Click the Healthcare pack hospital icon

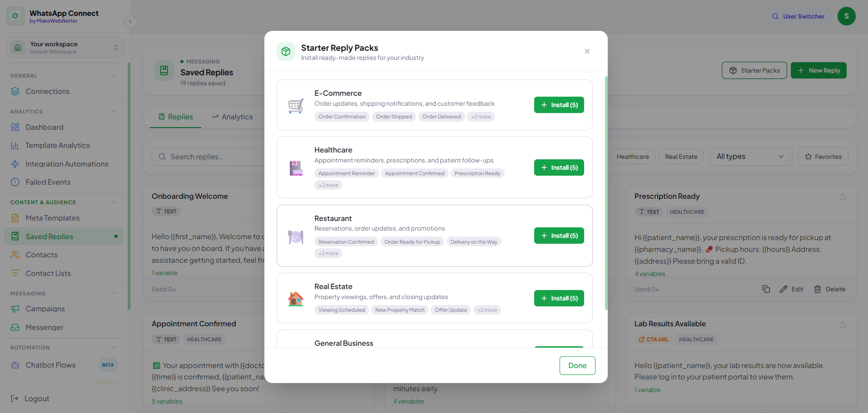click(x=296, y=168)
